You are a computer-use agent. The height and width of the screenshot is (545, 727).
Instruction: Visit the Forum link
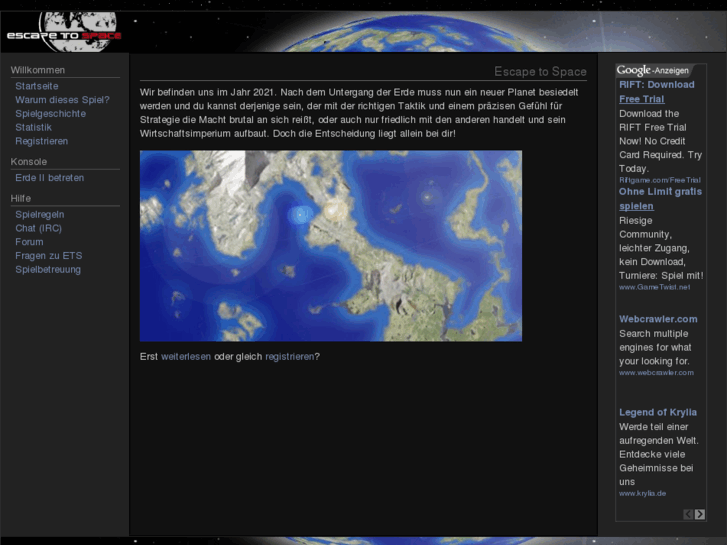tap(29, 242)
